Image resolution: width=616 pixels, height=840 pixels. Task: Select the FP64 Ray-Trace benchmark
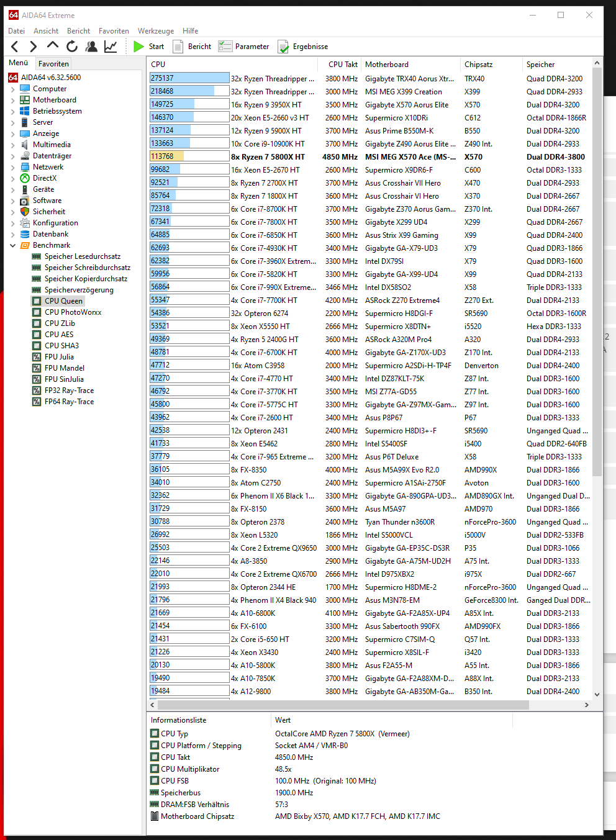coord(69,402)
